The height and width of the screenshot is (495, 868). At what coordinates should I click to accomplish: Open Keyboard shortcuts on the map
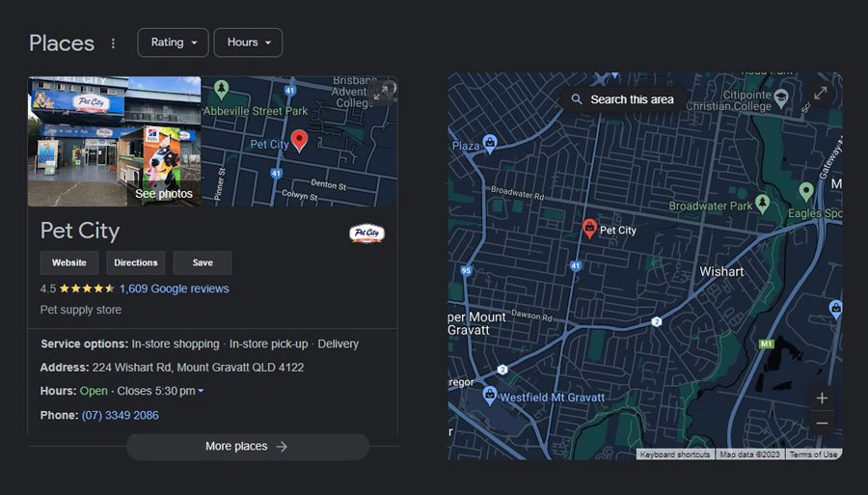(675, 454)
